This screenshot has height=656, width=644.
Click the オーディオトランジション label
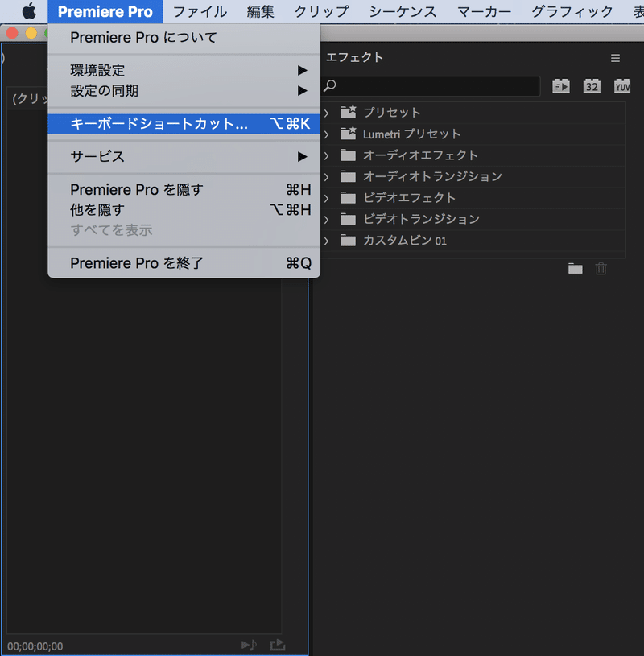[432, 176]
